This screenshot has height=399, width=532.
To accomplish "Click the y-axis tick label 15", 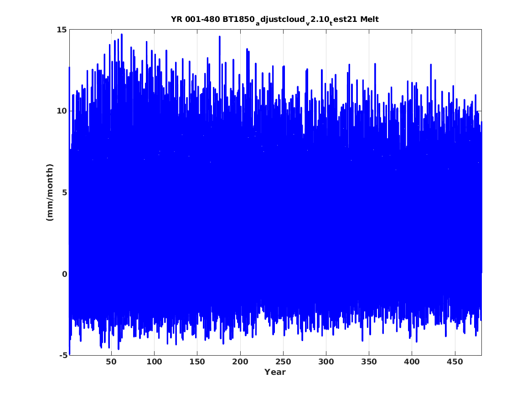I will (x=62, y=30).
